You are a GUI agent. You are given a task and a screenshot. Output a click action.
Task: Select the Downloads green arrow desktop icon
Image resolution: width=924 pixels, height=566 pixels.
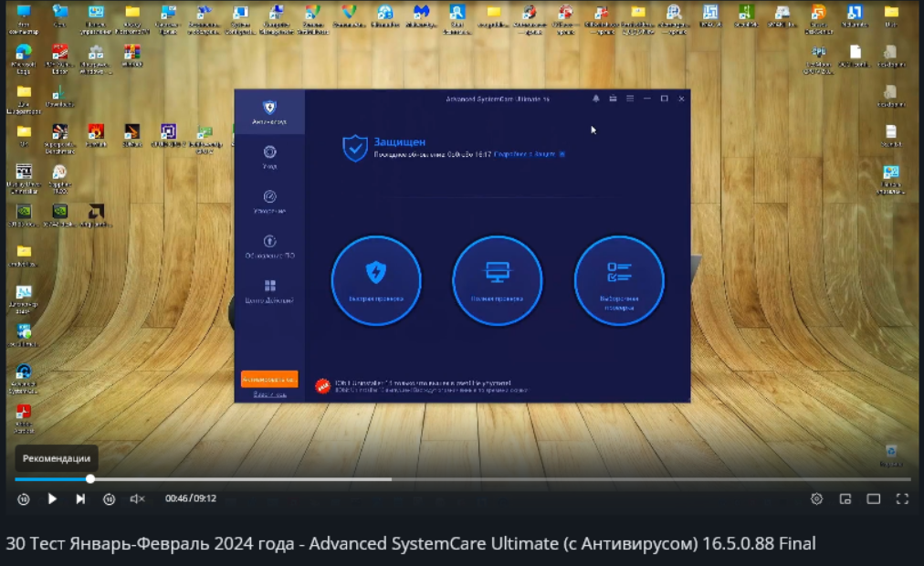(59, 97)
